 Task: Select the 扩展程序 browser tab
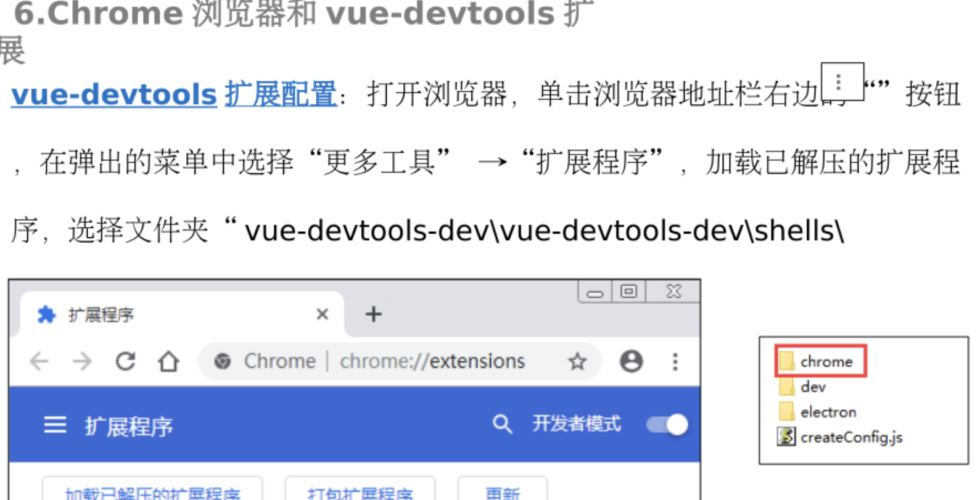pos(182,314)
